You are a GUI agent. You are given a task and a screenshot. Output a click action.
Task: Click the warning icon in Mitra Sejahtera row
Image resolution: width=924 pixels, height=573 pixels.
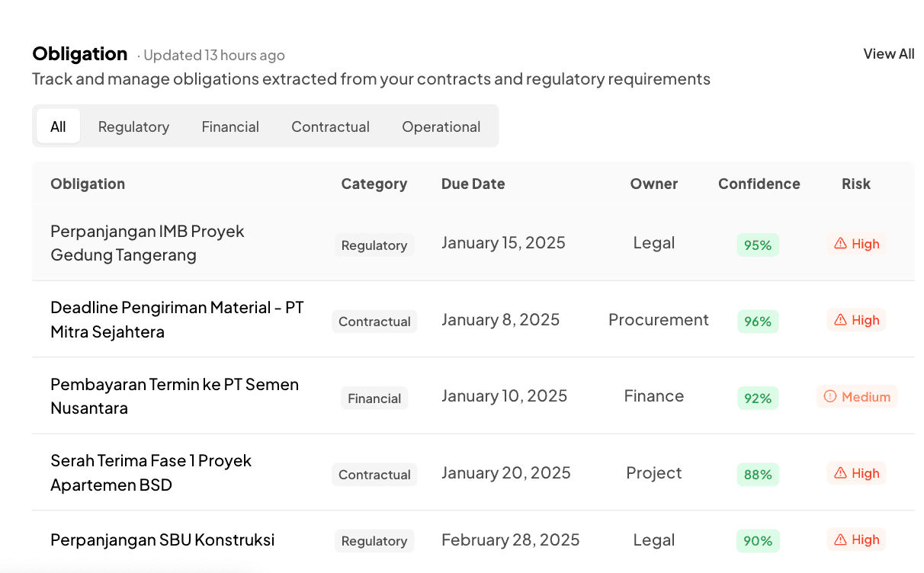[840, 320]
